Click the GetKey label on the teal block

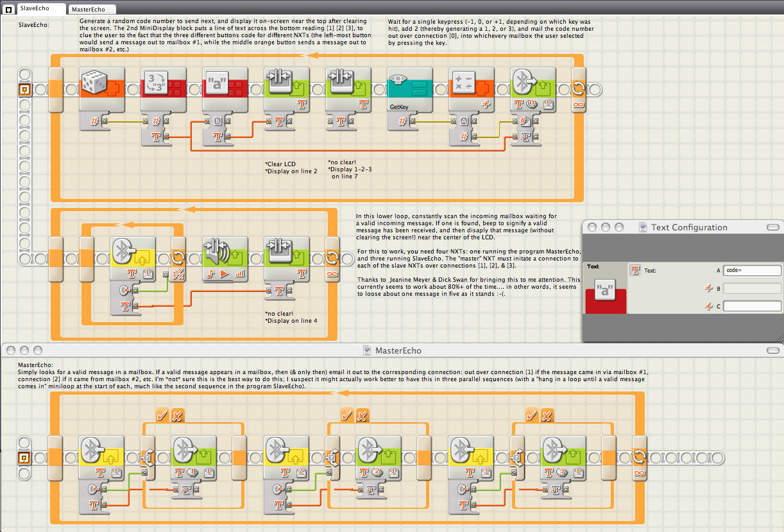(x=400, y=107)
